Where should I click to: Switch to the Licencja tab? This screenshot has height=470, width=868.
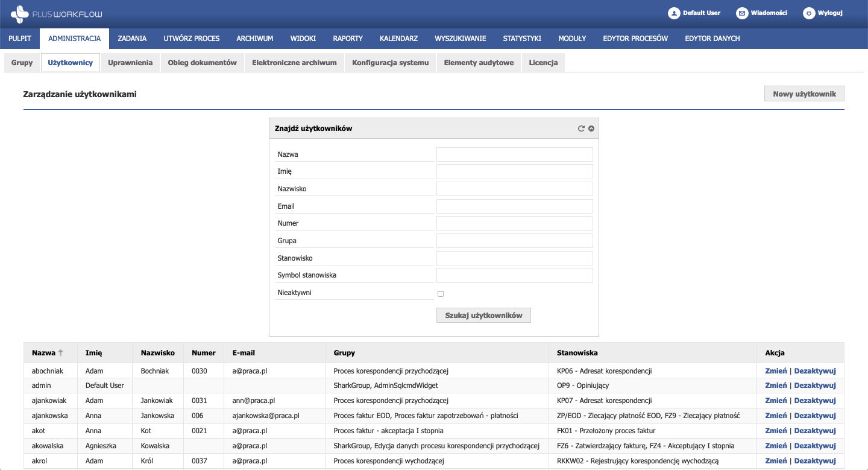[x=543, y=63]
